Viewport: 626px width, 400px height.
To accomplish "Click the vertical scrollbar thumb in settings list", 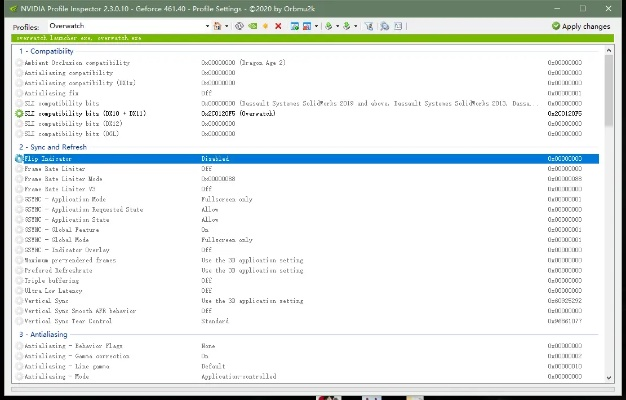I will (x=608, y=91).
